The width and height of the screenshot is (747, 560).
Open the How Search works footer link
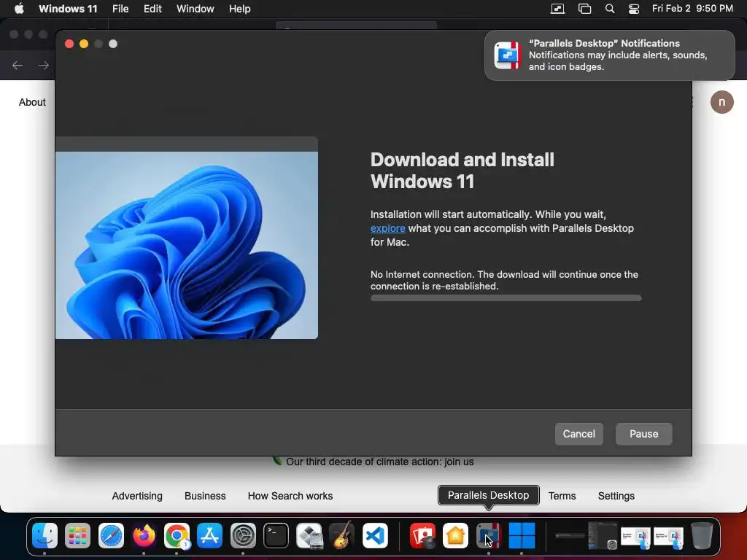(290, 496)
